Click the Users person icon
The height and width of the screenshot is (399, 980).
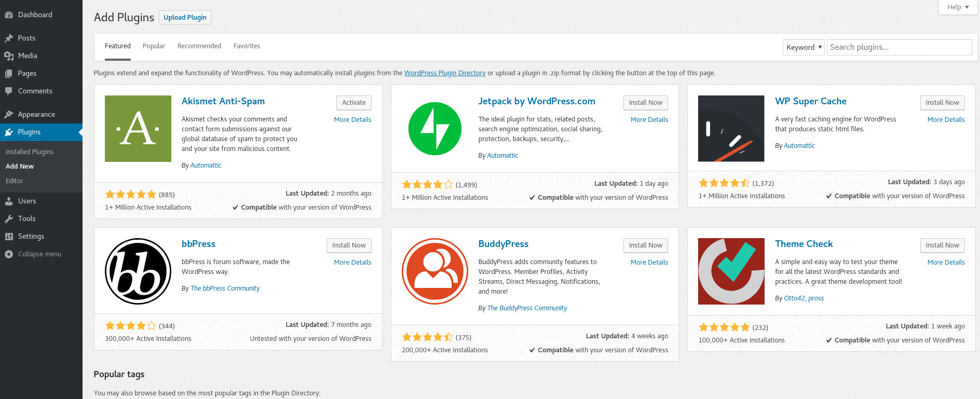tap(9, 201)
